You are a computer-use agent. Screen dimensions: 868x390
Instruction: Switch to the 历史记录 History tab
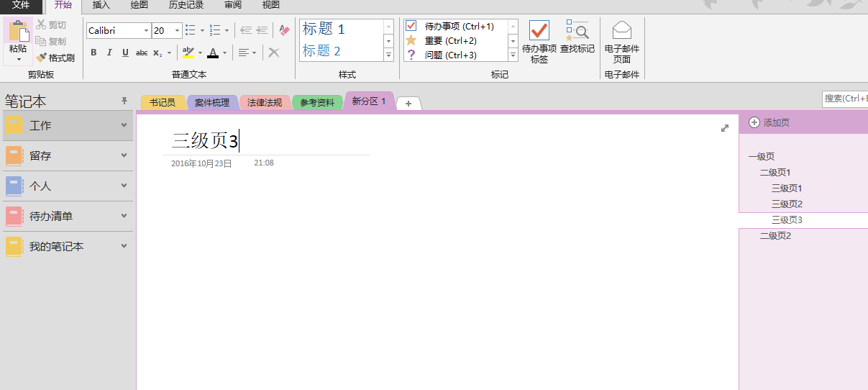pyautogui.click(x=186, y=5)
